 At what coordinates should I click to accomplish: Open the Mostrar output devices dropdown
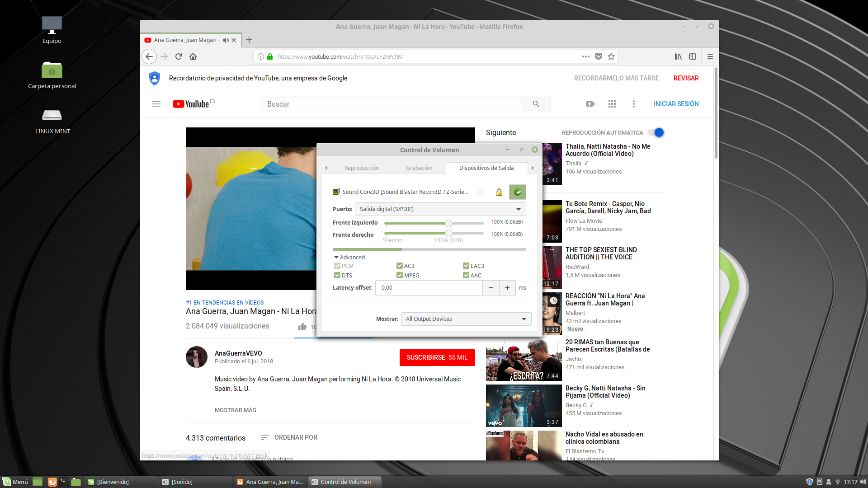466,319
